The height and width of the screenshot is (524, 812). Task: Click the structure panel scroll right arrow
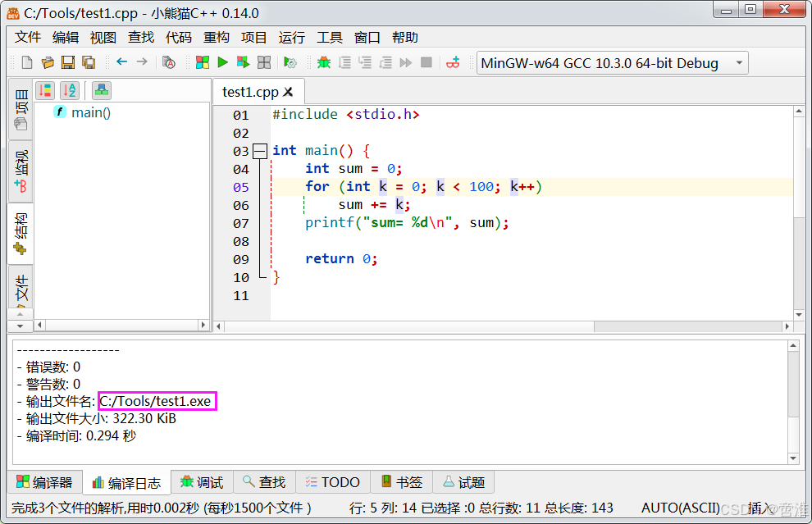click(x=203, y=326)
